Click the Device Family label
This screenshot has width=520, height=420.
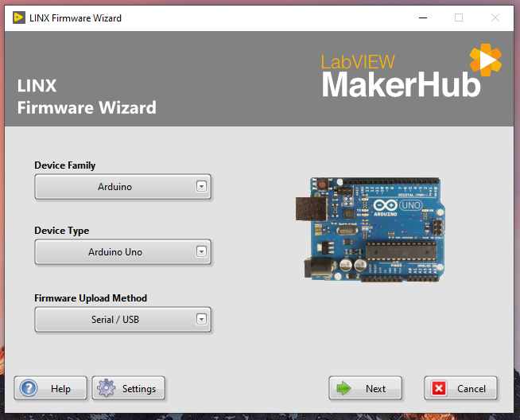[65, 165]
